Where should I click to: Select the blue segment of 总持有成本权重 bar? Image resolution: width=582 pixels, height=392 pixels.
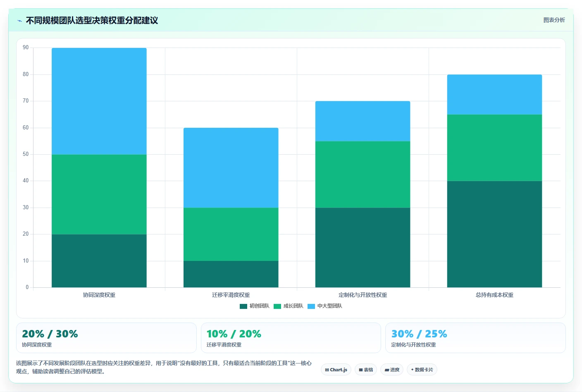point(495,95)
